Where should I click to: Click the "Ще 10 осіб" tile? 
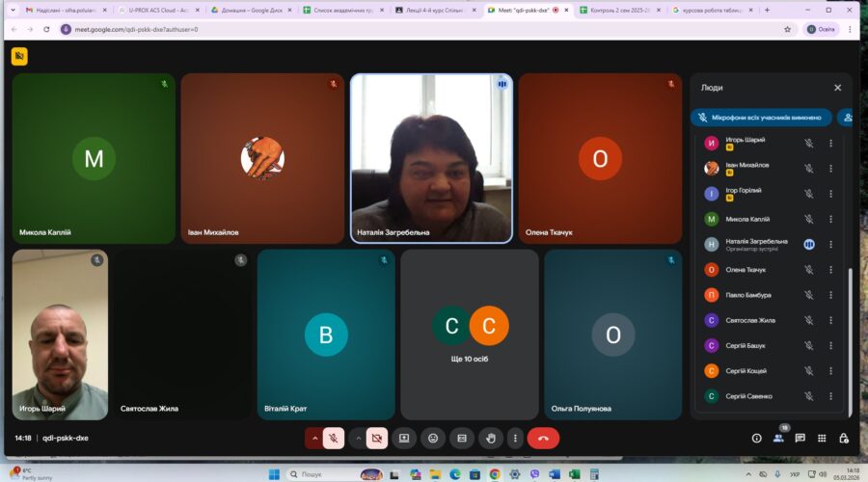469,335
